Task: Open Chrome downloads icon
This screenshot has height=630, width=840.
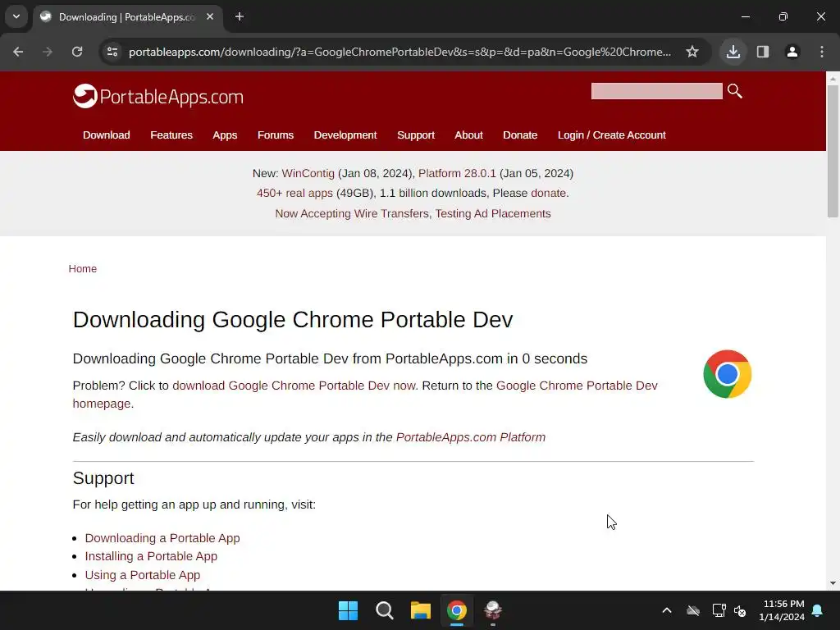Action: (733, 52)
